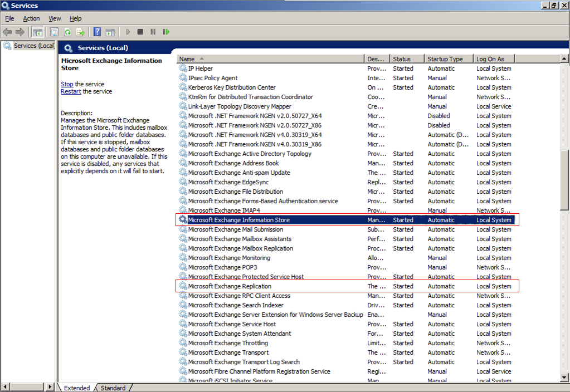Click the Restart the service link
The width and height of the screenshot is (570, 392).
71,91
